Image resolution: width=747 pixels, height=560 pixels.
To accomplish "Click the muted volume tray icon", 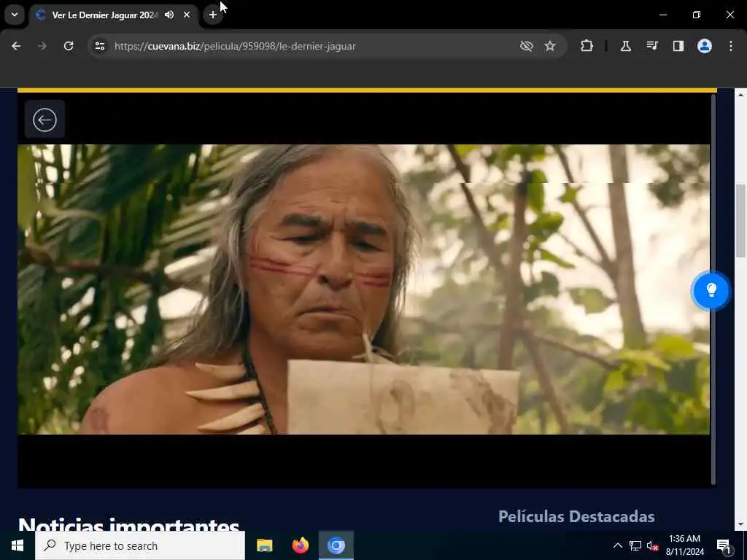I will [x=652, y=545].
